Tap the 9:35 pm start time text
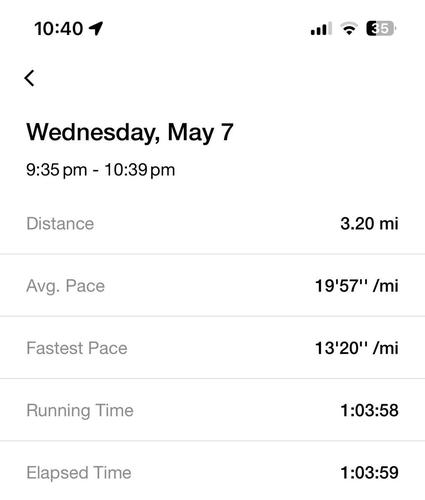Viewport: 425px width, 500px height. click(x=57, y=170)
